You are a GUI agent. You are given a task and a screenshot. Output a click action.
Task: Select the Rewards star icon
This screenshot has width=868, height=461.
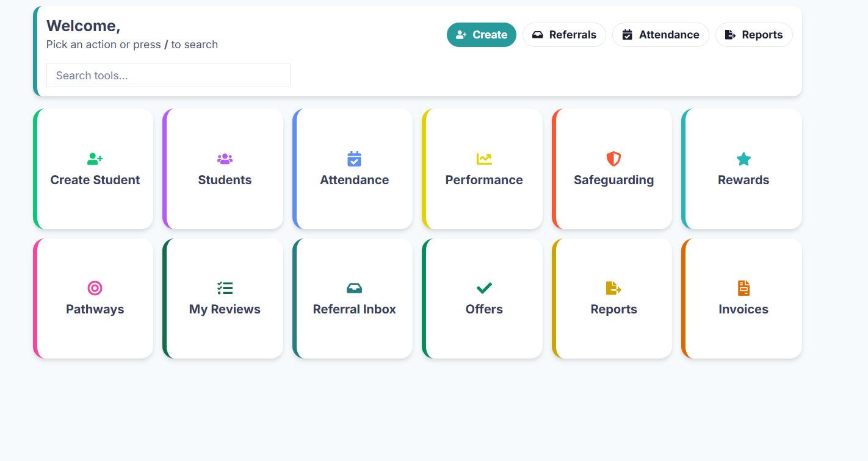click(x=743, y=159)
